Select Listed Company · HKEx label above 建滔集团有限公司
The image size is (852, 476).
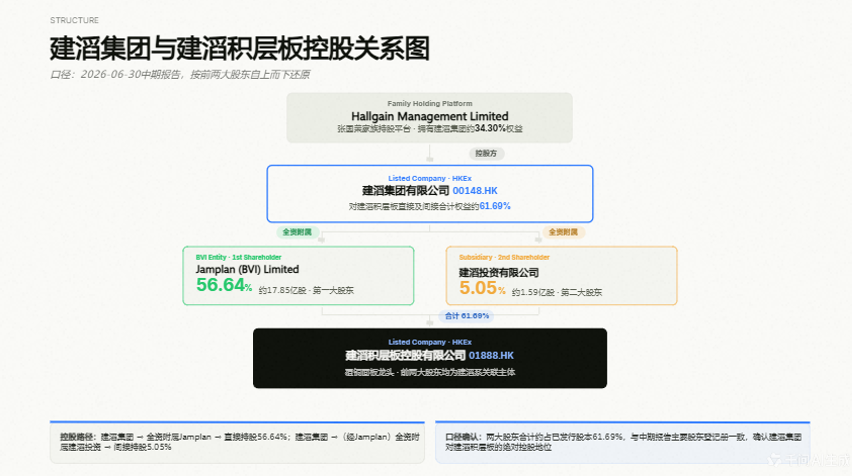(430, 178)
